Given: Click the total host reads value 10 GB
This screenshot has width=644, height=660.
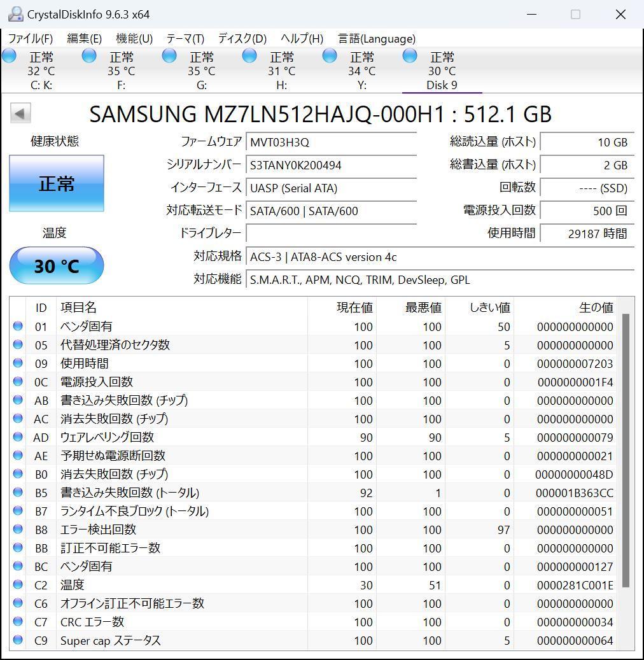Looking at the screenshot, I should coord(587,143).
